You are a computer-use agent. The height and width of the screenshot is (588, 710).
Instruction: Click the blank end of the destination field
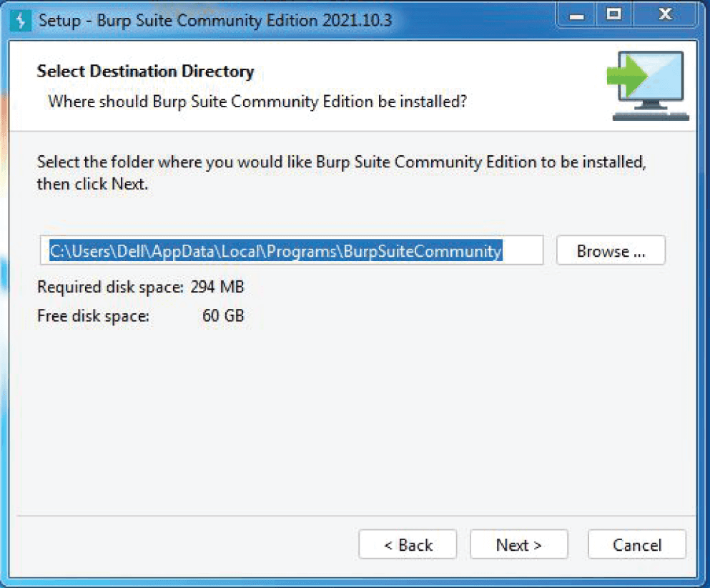(523, 251)
